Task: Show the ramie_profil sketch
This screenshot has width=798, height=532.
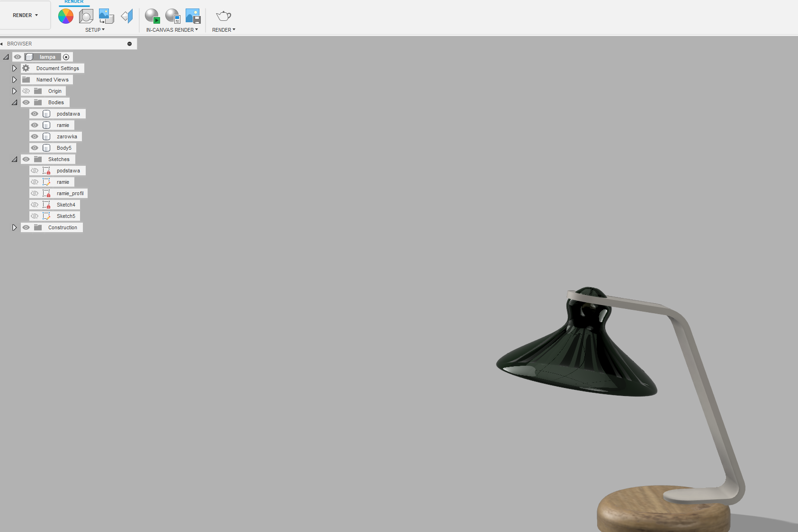Action: 35,193
